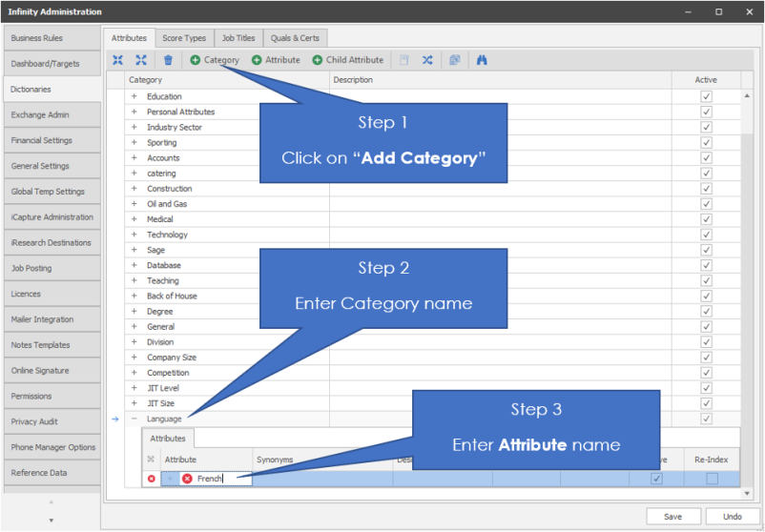
Task: Click the Add Child Attribute button
Action: point(348,60)
